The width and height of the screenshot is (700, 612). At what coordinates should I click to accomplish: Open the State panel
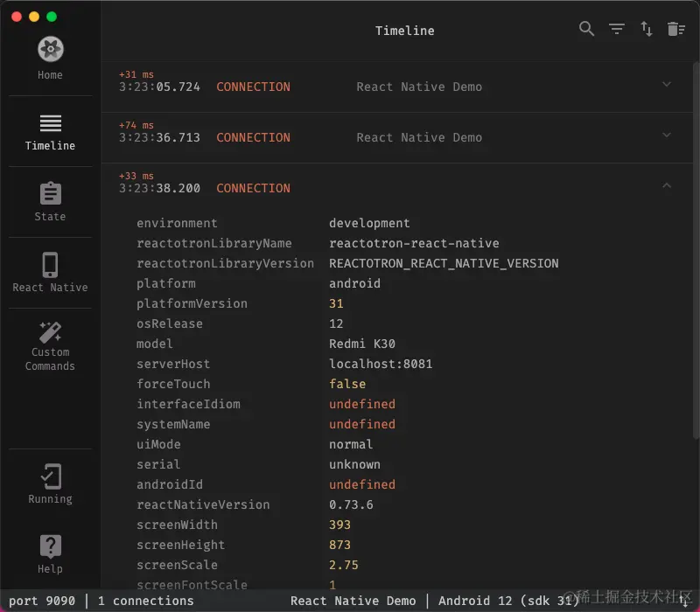[x=50, y=202]
